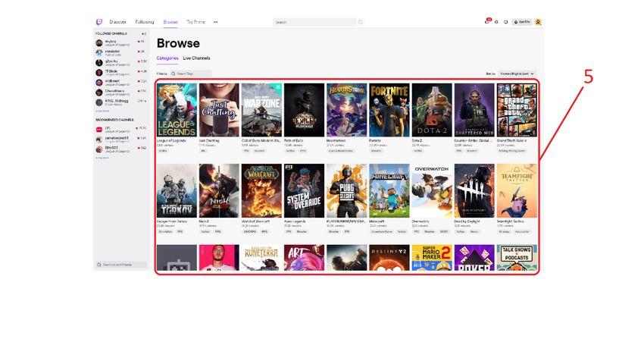
Task: Open the Sort by viewers dropdown
Action: [517, 74]
